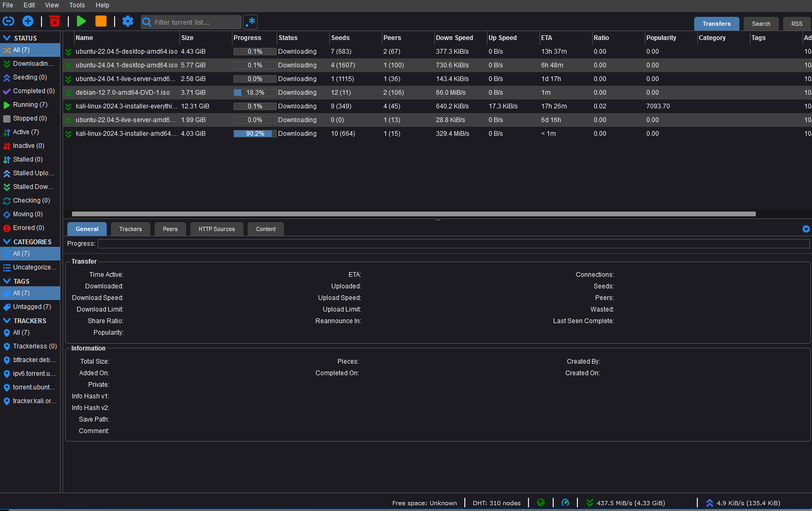This screenshot has height=511, width=812.
Task: Click the green Resume torrents play icon
Action: pyautogui.click(x=82, y=21)
